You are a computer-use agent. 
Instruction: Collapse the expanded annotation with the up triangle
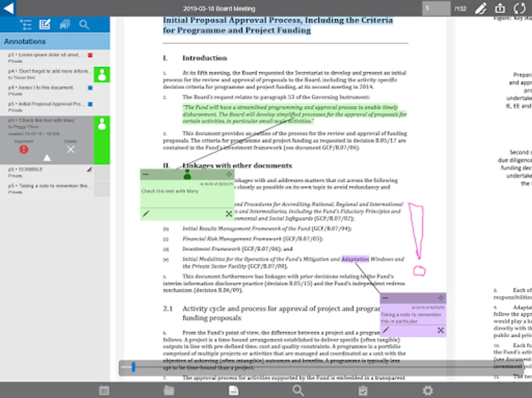pos(47,158)
